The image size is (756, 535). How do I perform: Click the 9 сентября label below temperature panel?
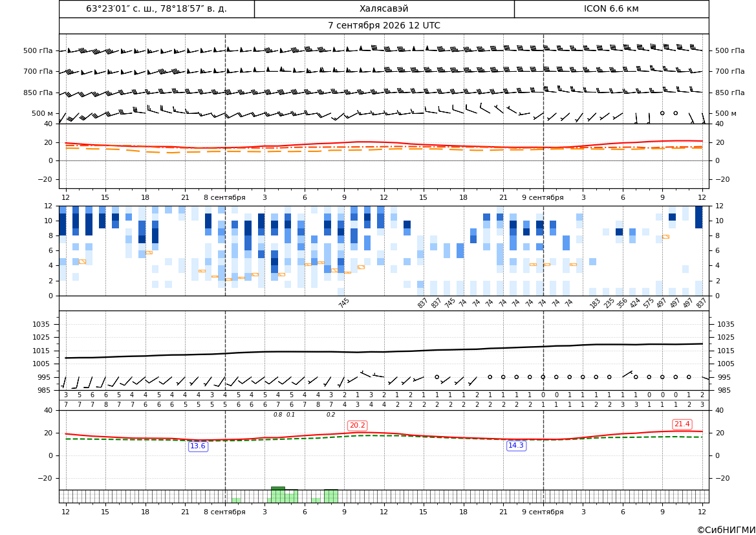click(x=543, y=197)
